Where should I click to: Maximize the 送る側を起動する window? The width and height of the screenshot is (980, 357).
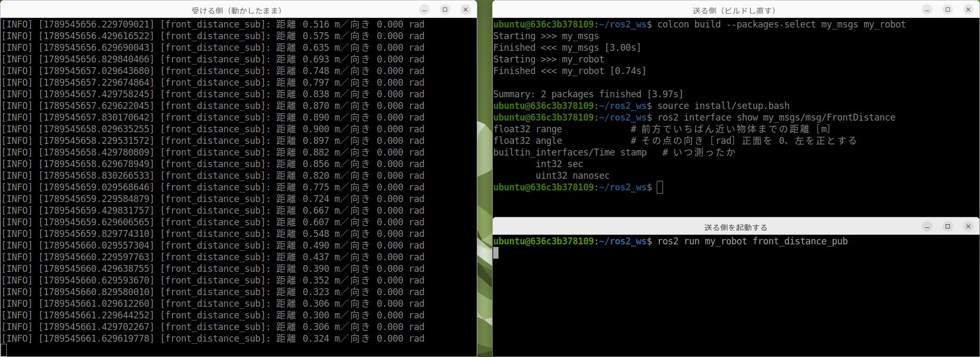pyautogui.click(x=948, y=226)
